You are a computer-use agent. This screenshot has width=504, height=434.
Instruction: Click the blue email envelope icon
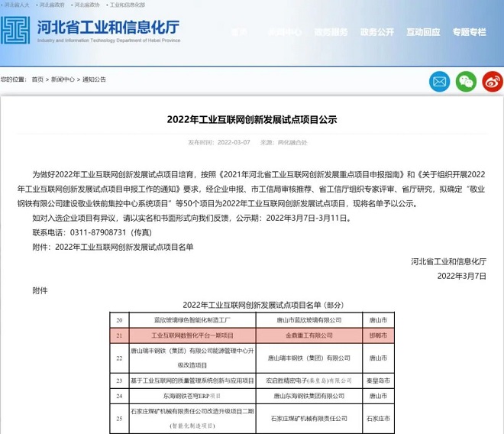point(440,81)
